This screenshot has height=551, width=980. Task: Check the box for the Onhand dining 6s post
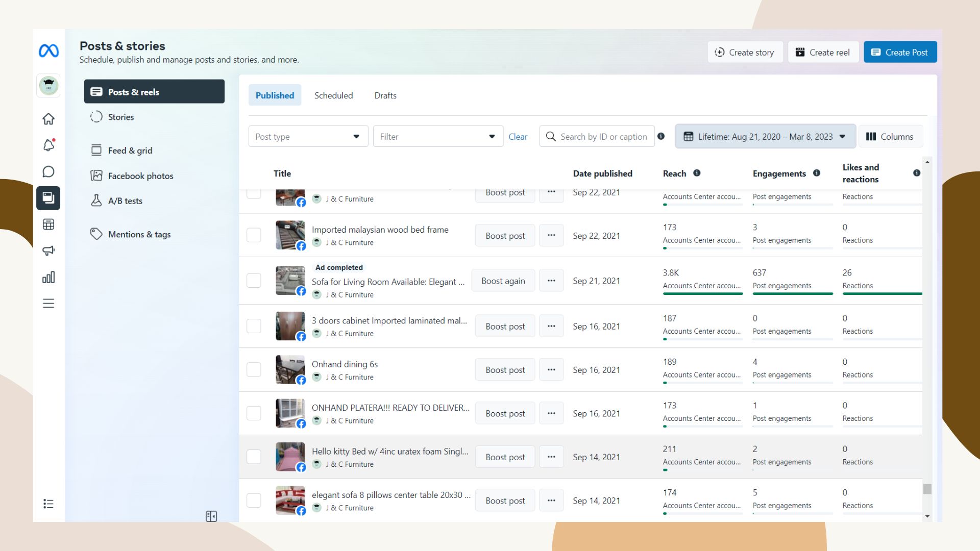(254, 369)
